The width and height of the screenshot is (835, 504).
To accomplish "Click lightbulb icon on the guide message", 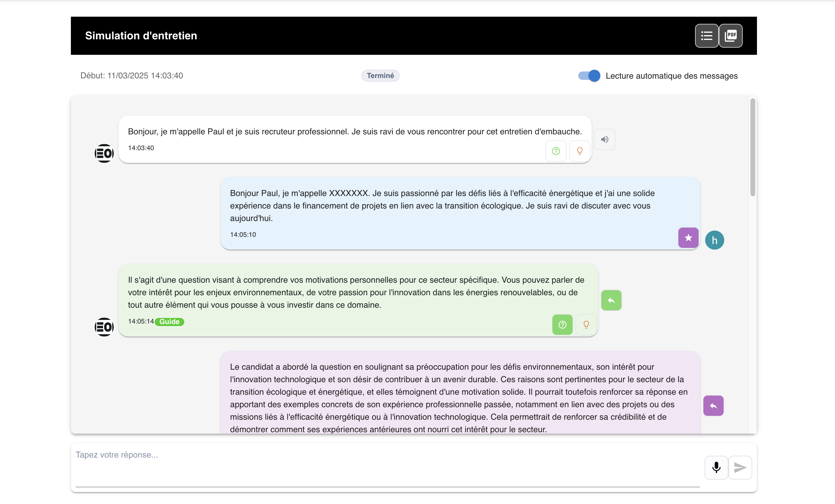I will coord(586,325).
